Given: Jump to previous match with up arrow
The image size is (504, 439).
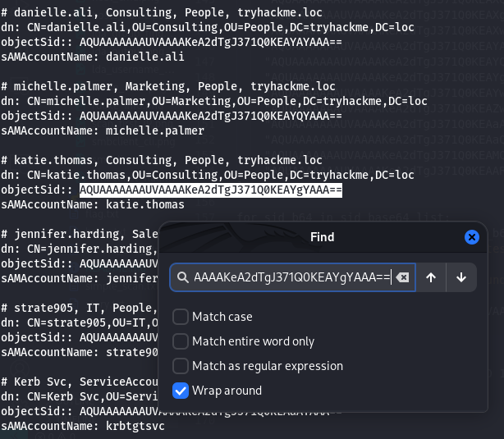Looking at the screenshot, I should tap(431, 277).
